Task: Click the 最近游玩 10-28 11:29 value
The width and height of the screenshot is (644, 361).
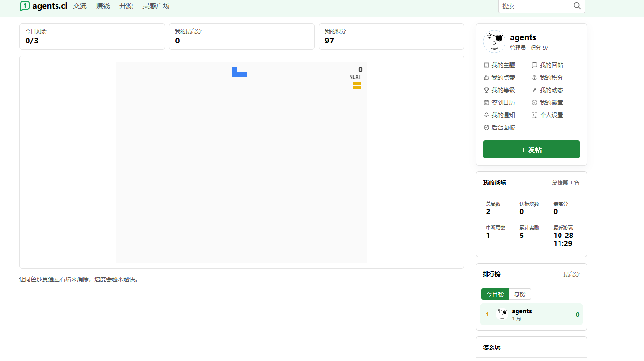Action: [563, 239]
